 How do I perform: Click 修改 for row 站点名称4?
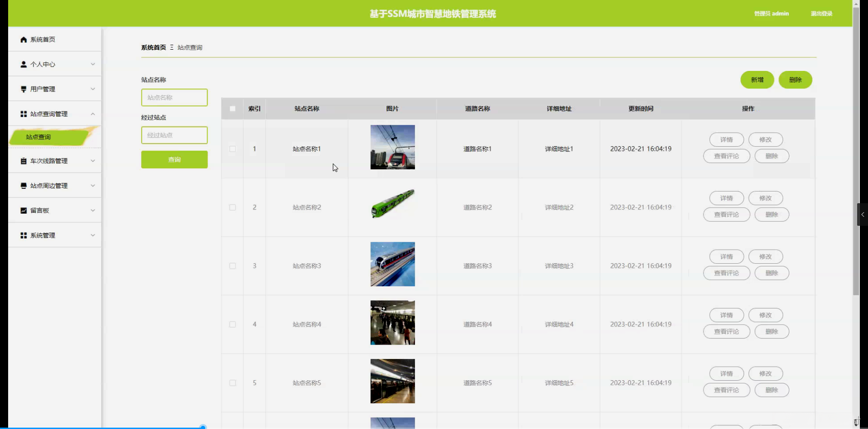tap(765, 315)
